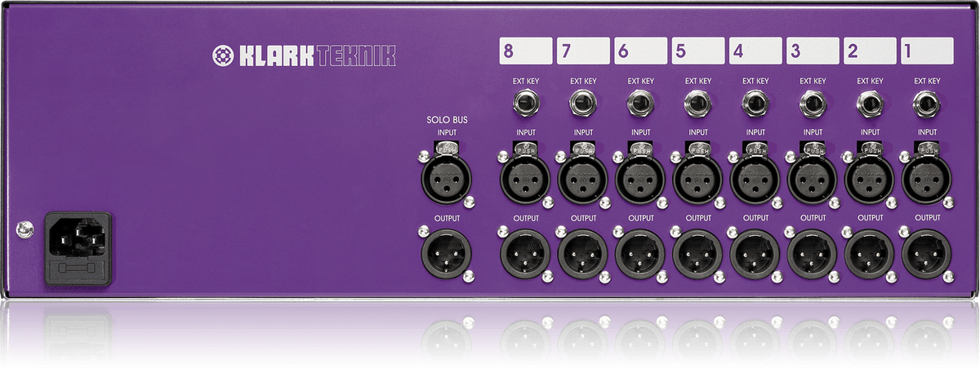980x369 pixels.
Task: Click channel 5 EXT KEY jack
Action: tap(697, 104)
